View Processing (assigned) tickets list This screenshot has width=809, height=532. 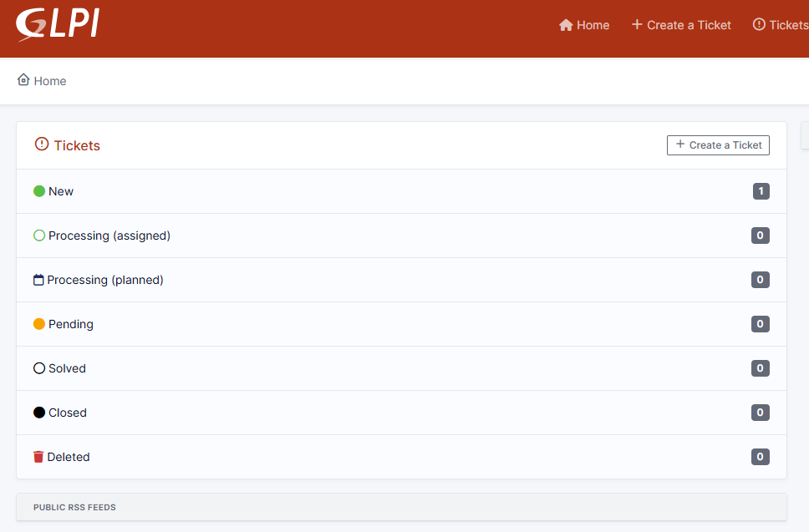(109, 236)
